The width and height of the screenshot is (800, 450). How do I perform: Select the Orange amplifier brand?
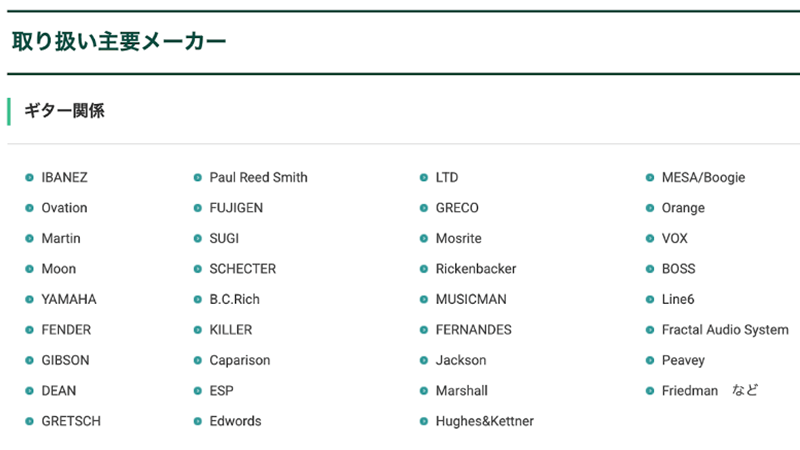pyautogui.click(x=683, y=208)
